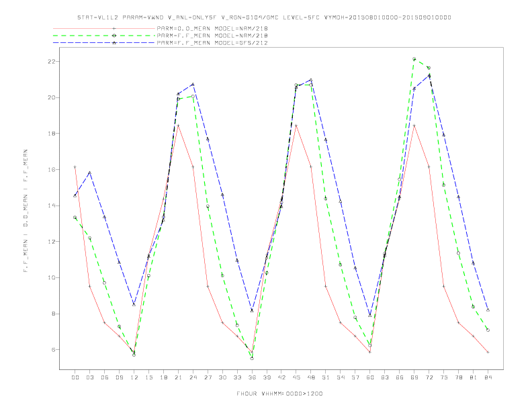
Task: Click x-axis tick label 84
Action: (x=488, y=377)
